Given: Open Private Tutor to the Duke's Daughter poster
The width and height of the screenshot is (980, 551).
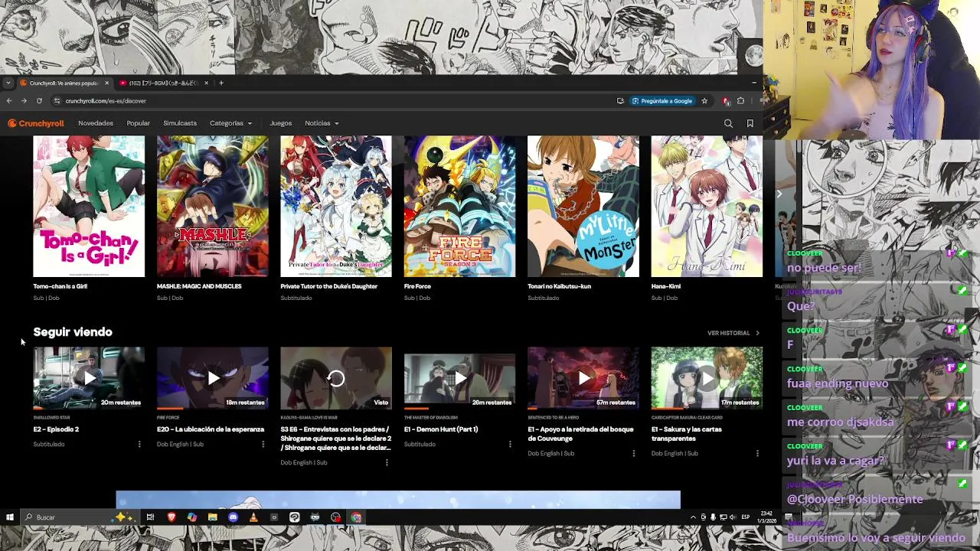Looking at the screenshot, I should [336, 207].
